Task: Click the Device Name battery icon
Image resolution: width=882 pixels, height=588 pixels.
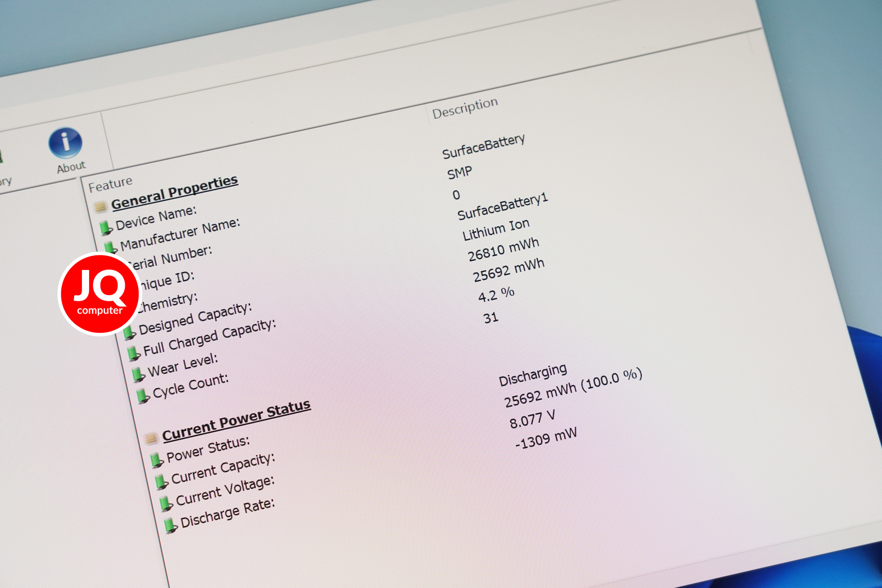Action: 105,228
